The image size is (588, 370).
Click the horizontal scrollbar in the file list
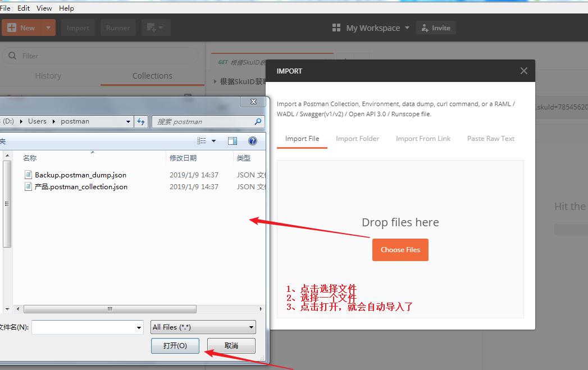[x=110, y=309]
